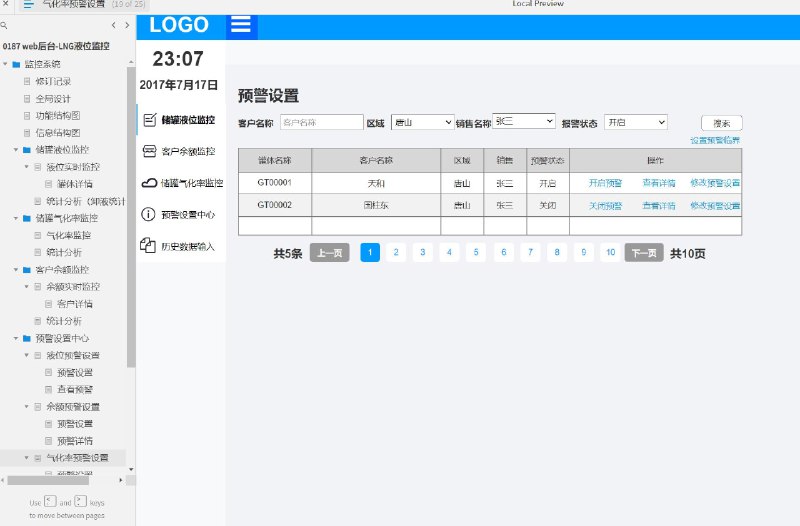The image size is (800, 526).
Task: Click 关闭预警 link for GT00002
Action: (x=605, y=206)
